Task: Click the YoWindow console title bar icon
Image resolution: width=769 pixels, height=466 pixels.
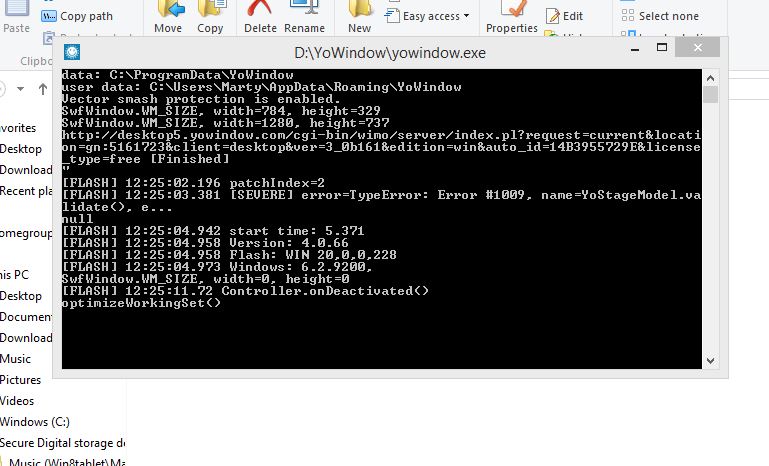Action: 72,52
